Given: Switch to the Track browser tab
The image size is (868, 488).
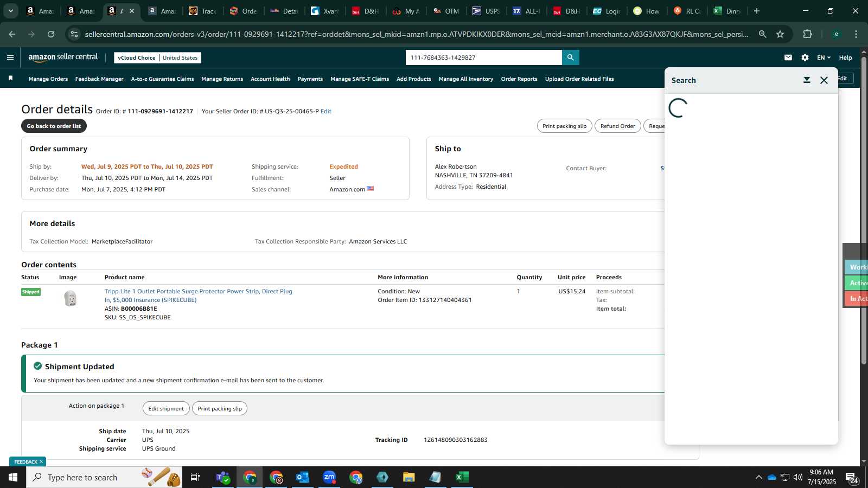Looking at the screenshot, I should 203,11.
